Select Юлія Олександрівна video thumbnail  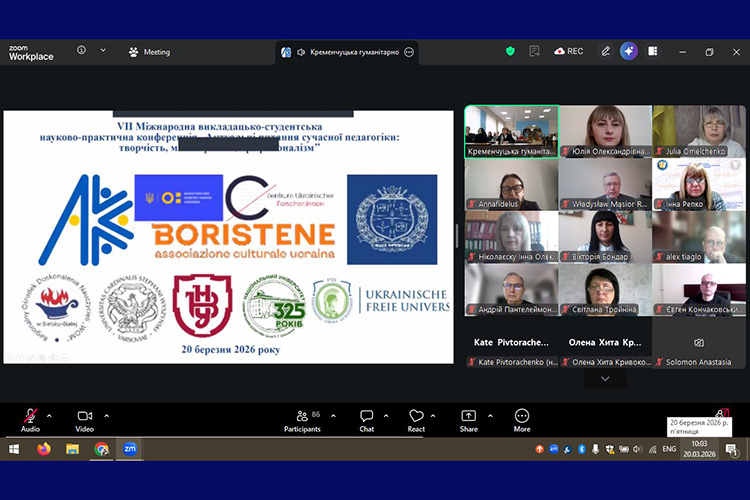click(x=604, y=132)
